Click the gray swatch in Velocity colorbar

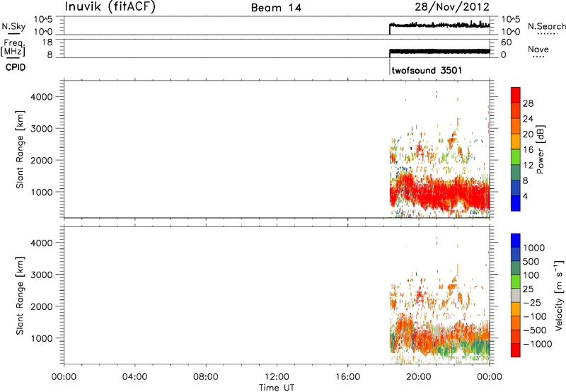[516, 295]
